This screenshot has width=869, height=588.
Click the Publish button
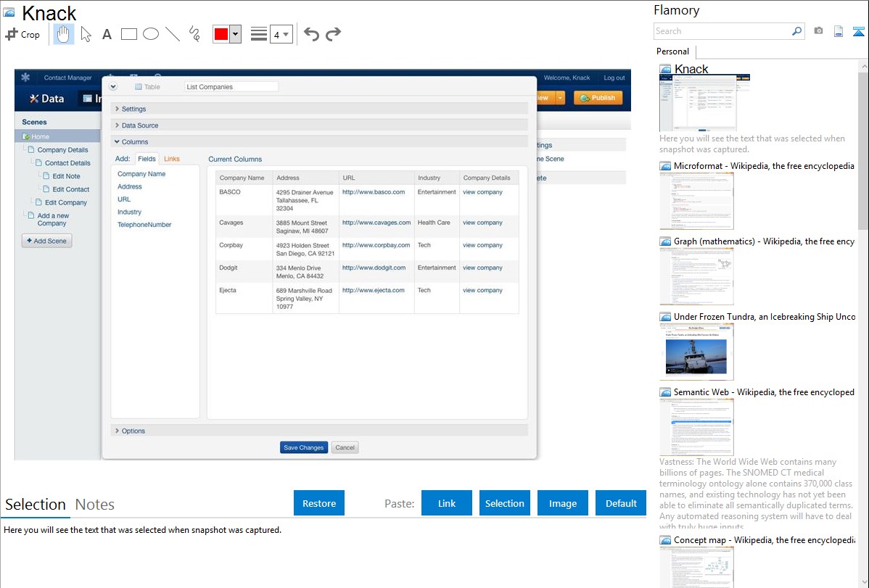(x=598, y=98)
